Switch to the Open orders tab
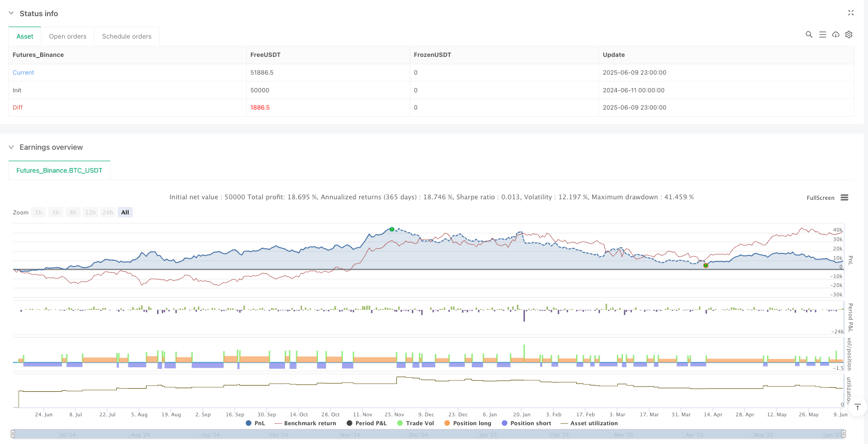This screenshot has height=444, width=868. point(68,37)
